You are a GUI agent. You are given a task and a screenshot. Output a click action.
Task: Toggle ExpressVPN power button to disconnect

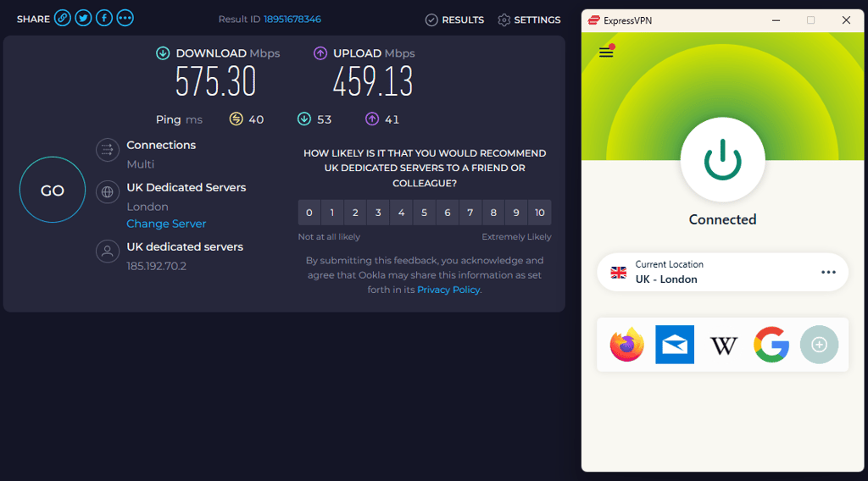click(722, 160)
